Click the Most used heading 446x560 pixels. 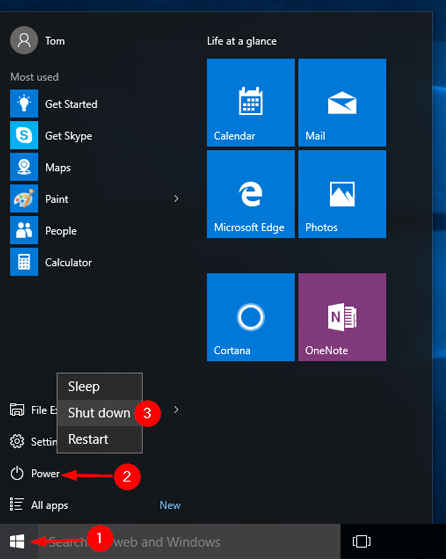pos(34,77)
